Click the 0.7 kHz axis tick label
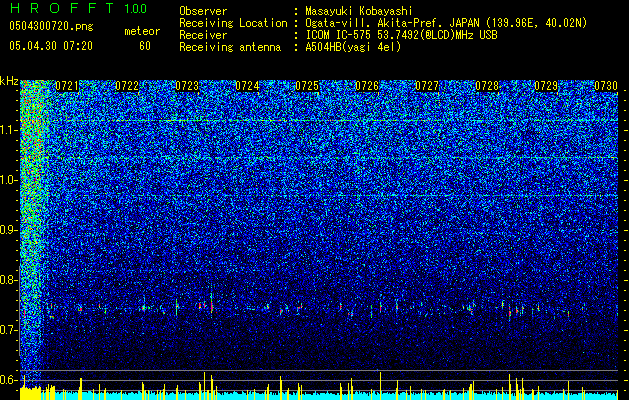This screenshot has width=629, height=400. pyautogui.click(x=8, y=330)
